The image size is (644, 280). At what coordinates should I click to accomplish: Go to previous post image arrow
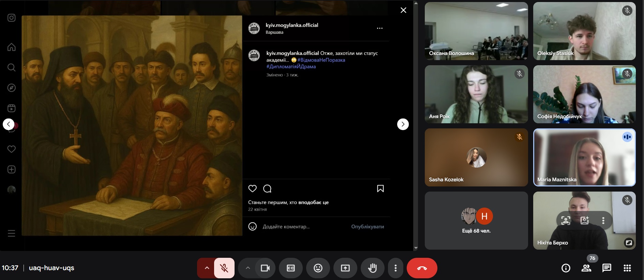tap(9, 124)
